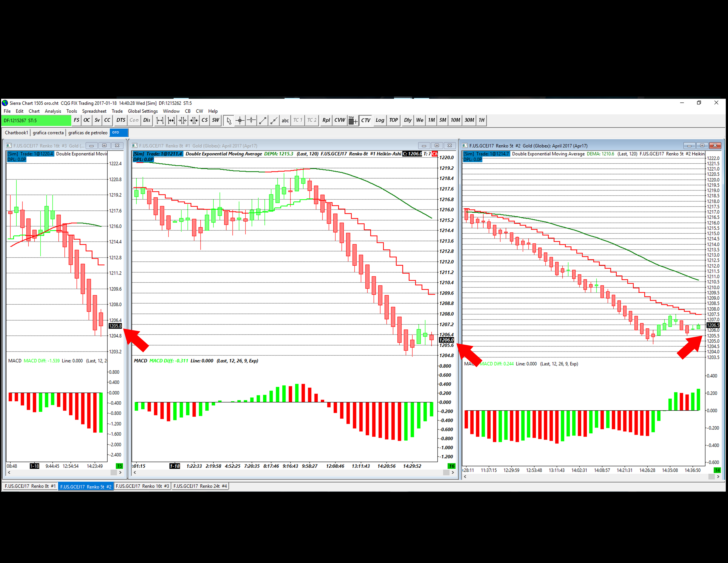Viewport: 728px width, 563px height.
Task: Expand the Trade menu
Action: (x=117, y=111)
